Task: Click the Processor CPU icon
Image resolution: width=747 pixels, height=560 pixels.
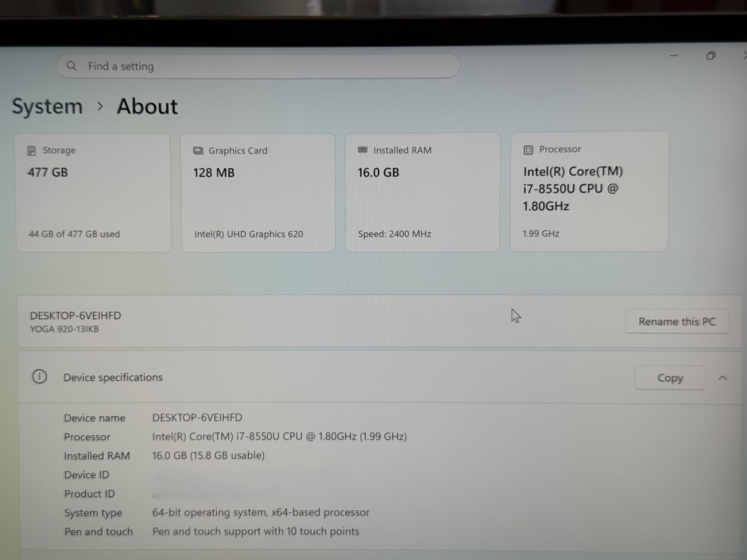Action: click(x=528, y=150)
